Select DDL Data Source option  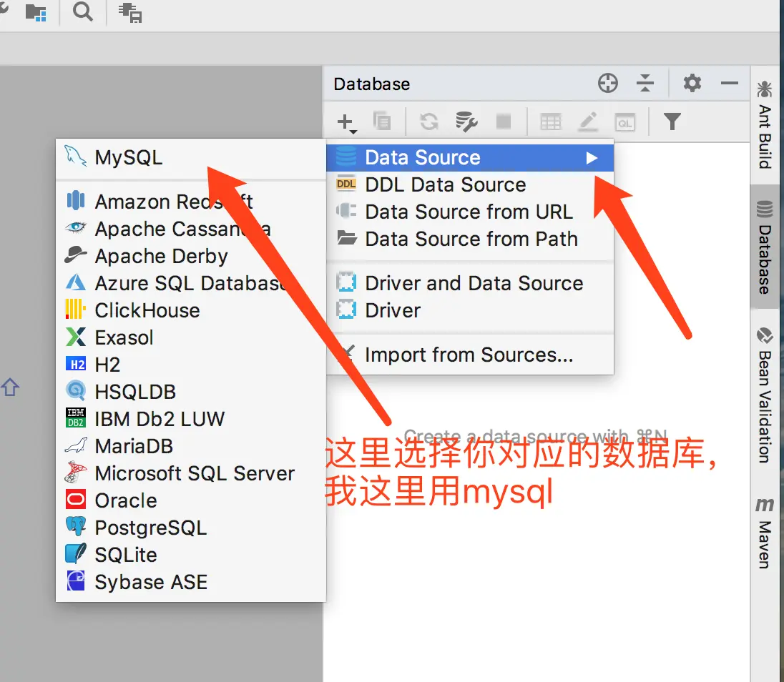click(x=470, y=185)
